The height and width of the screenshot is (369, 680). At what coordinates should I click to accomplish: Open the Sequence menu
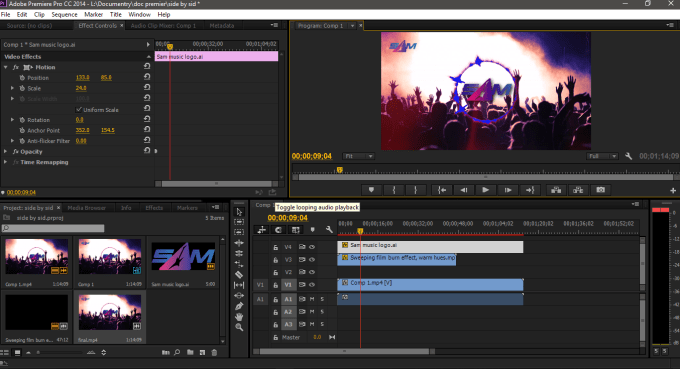point(64,14)
